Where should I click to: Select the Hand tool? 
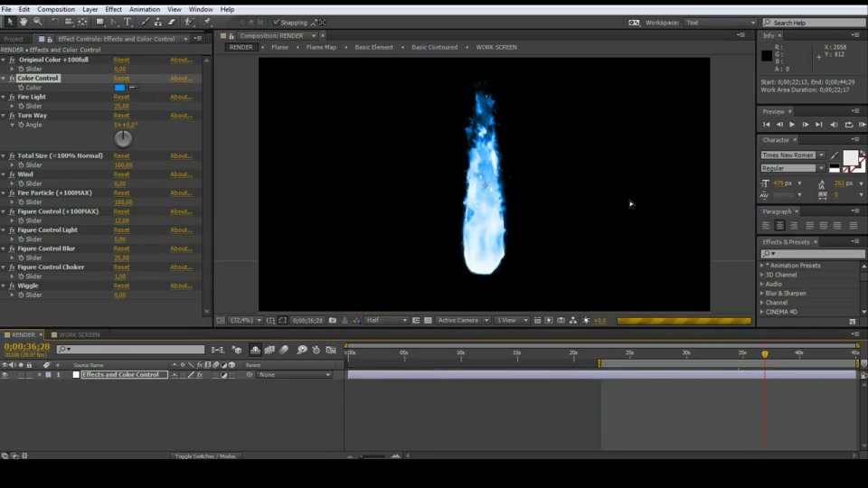(24, 22)
